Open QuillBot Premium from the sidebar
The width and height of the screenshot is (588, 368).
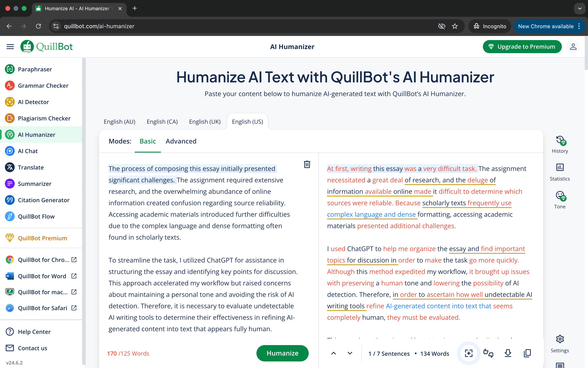pyautogui.click(x=41, y=238)
